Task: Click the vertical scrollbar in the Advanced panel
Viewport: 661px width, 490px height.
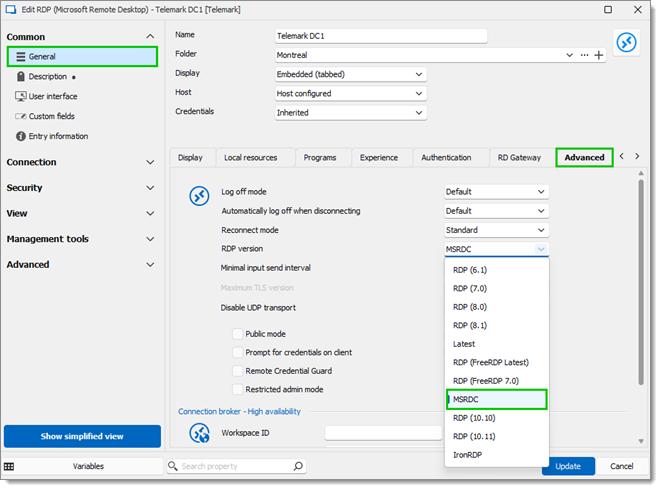Action: click(x=641, y=283)
